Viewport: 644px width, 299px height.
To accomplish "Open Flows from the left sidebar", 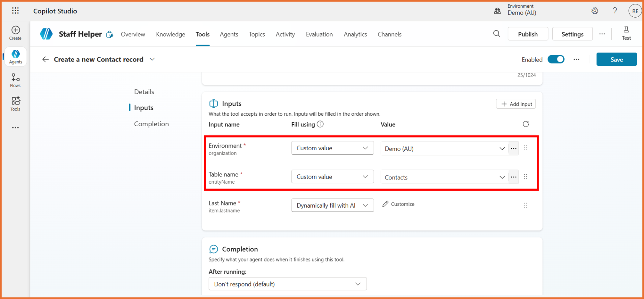I will tap(15, 80).
